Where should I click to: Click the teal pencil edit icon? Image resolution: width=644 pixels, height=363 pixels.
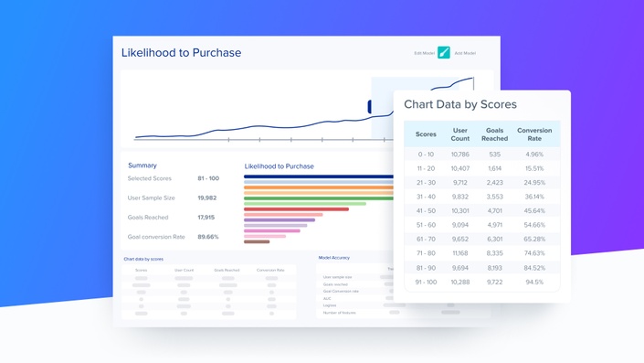[x=444, y=53]
